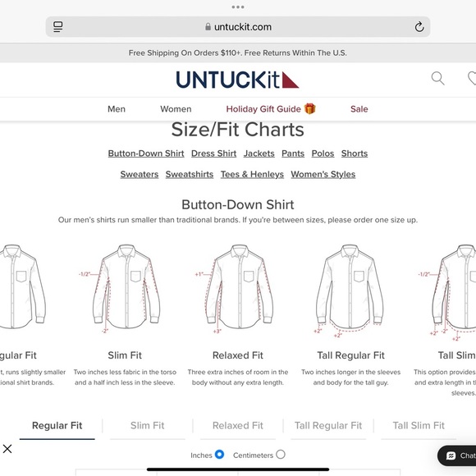Click the Slim Fit shirt illustration
This screenshot has width=476, height=476.
(x=126, y=287)
